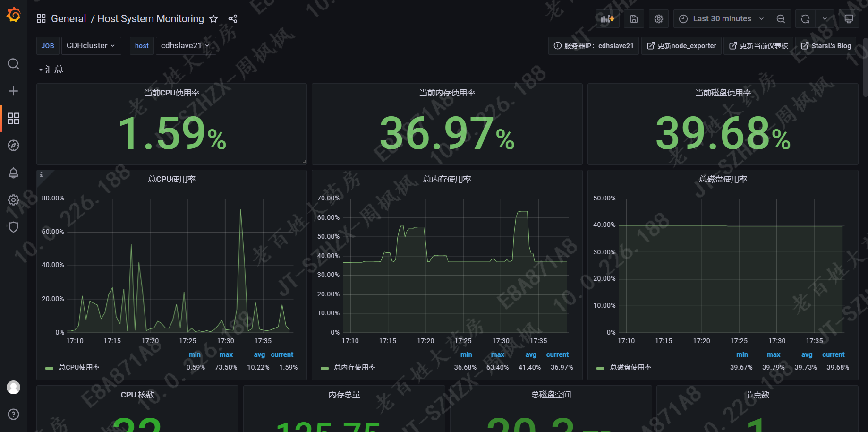Open the 当前磁盘使用率 panel title menu
The image size is (868, 432).
coord(723,93)
